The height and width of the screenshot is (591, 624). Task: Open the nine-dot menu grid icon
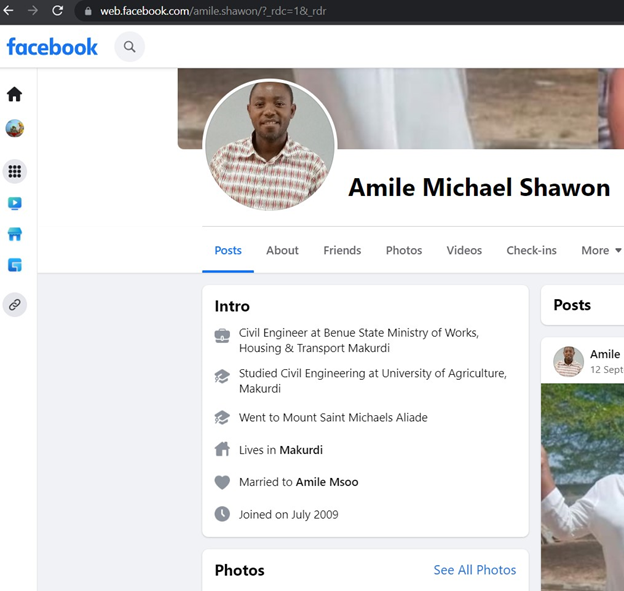coord(15,172)
